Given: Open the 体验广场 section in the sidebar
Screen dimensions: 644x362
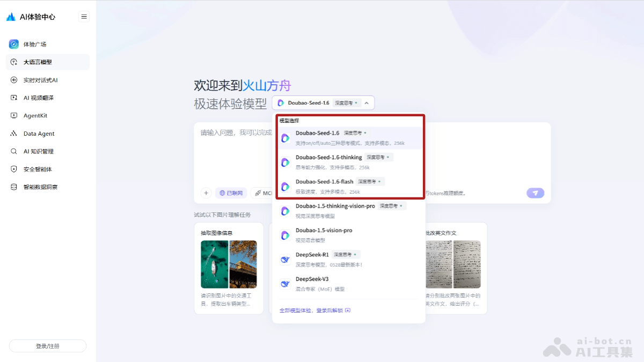Looking at the screenshot, I should click(x=36, y=44).
